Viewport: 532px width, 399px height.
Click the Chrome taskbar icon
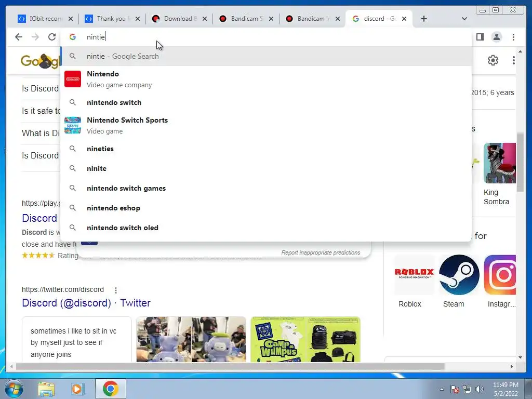110,389
